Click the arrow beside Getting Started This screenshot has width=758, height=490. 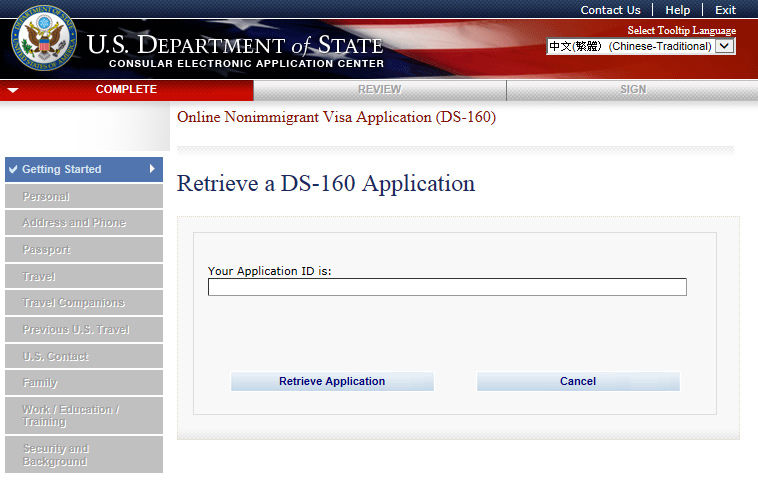click(x=152, y=169)
